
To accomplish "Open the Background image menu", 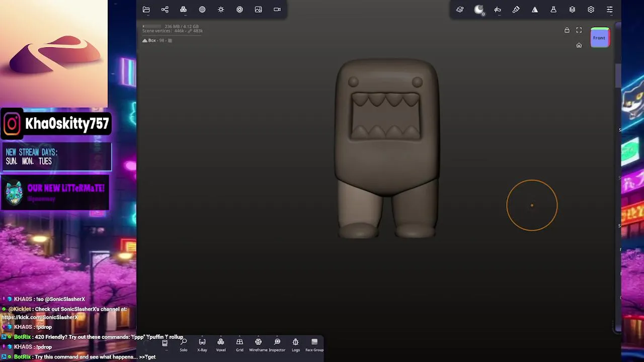I will (258, 10).
